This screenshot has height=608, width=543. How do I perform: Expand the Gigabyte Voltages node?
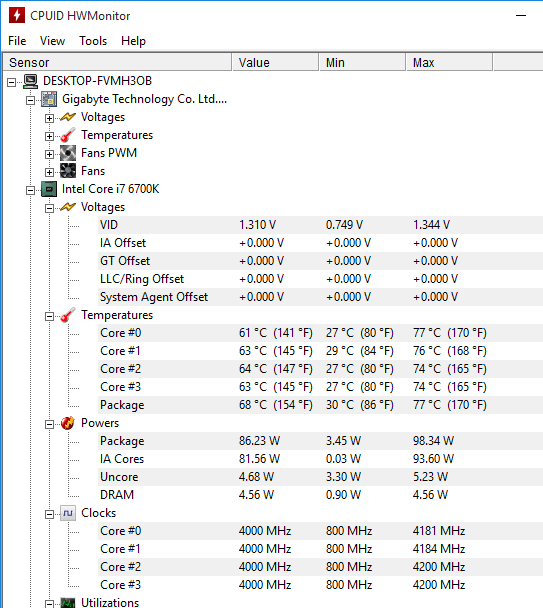click(x=49, y=118)
